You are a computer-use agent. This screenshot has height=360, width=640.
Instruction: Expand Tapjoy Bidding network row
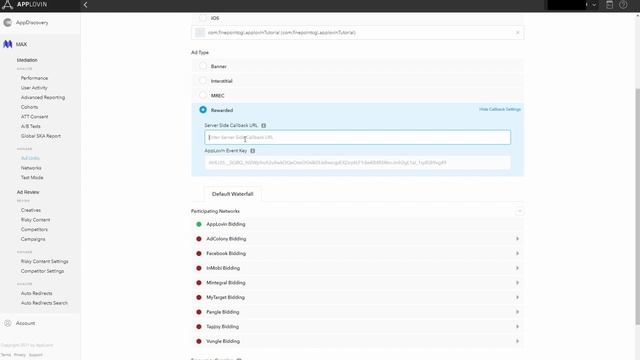[517, 327]
